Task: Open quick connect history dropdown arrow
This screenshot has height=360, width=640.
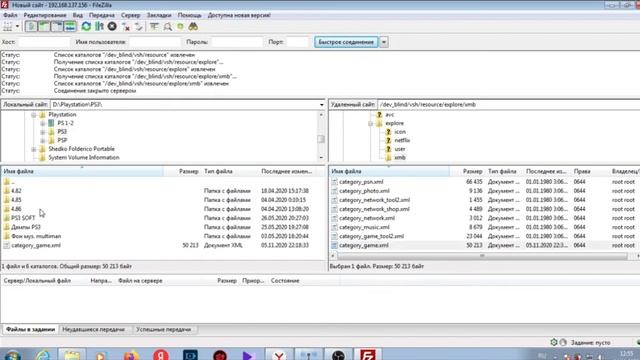Action: (x=384, y=42)
